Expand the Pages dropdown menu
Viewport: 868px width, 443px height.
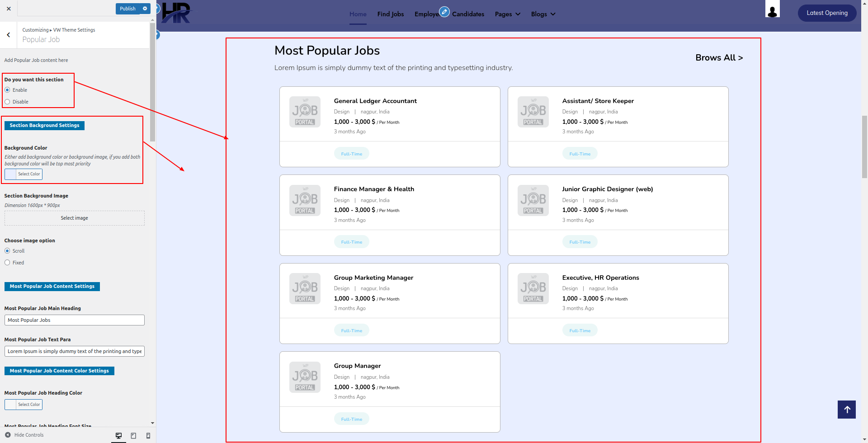(507, 14)
